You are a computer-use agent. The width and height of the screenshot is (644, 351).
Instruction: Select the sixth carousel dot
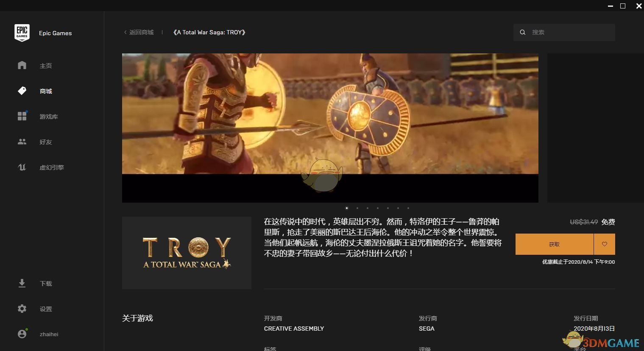coord(398,208)
